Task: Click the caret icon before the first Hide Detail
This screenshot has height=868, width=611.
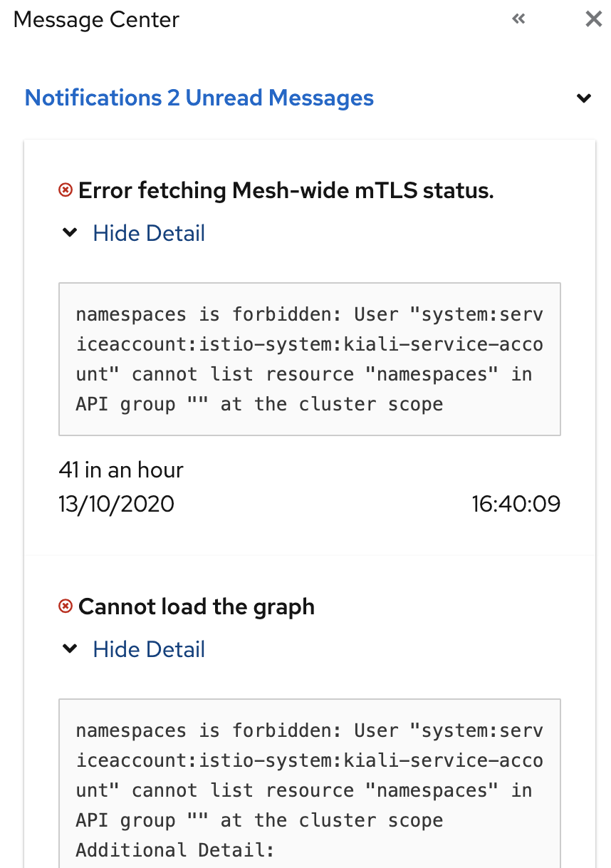Action: coord(69,232)
